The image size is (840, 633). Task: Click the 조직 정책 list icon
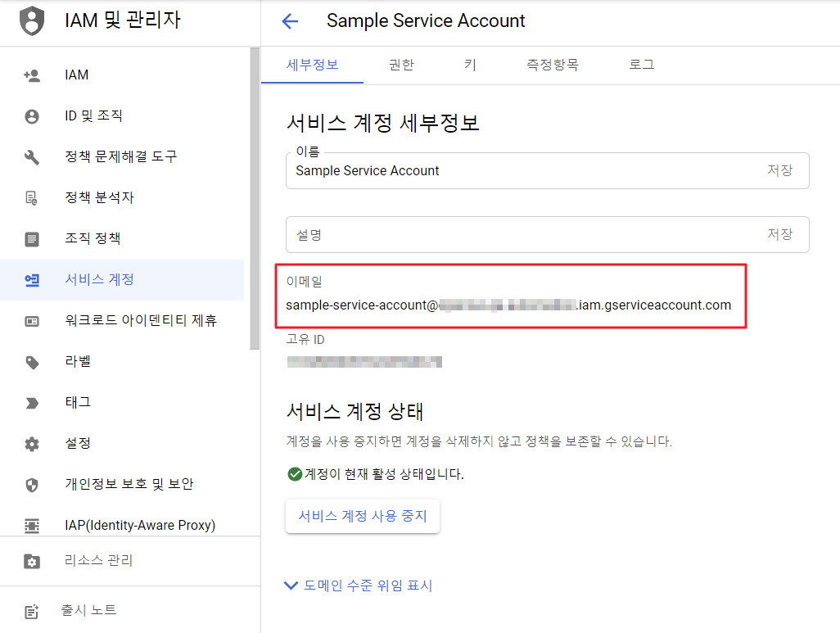32,239
